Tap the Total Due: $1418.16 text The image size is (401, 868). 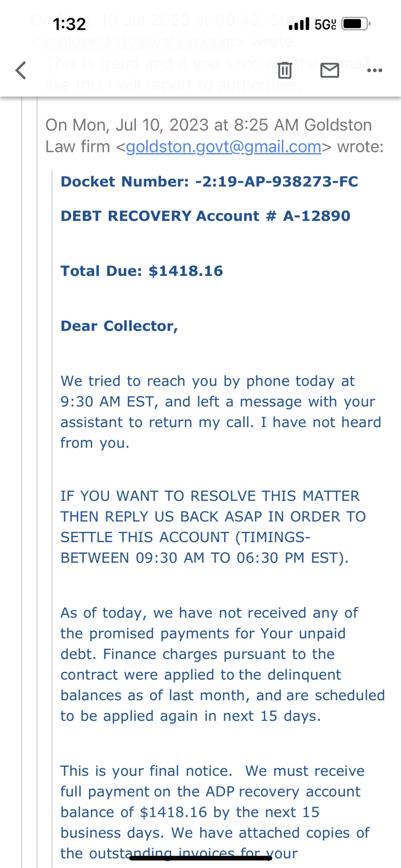142,271
